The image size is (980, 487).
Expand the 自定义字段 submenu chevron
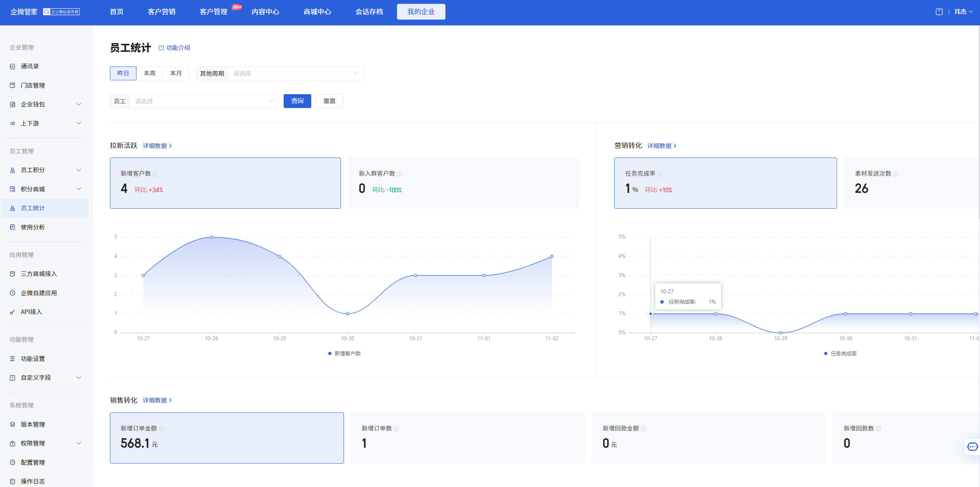pos(79,378)
